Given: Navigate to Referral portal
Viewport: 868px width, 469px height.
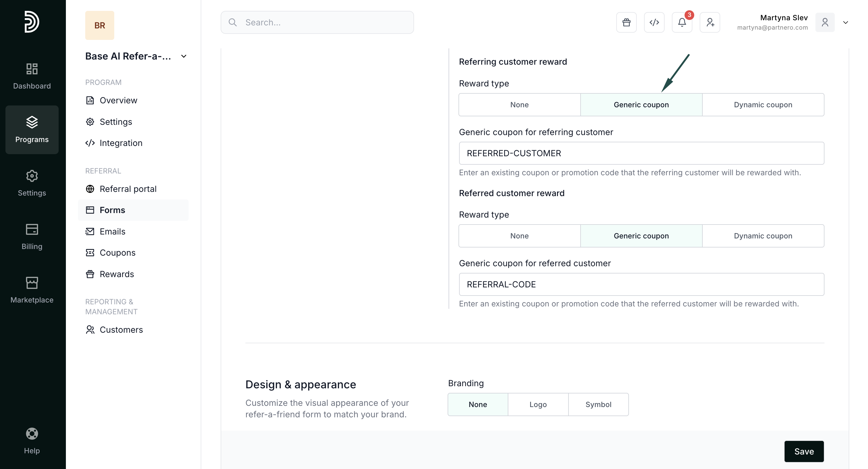Looking at the screenshot, I should 128,189.
